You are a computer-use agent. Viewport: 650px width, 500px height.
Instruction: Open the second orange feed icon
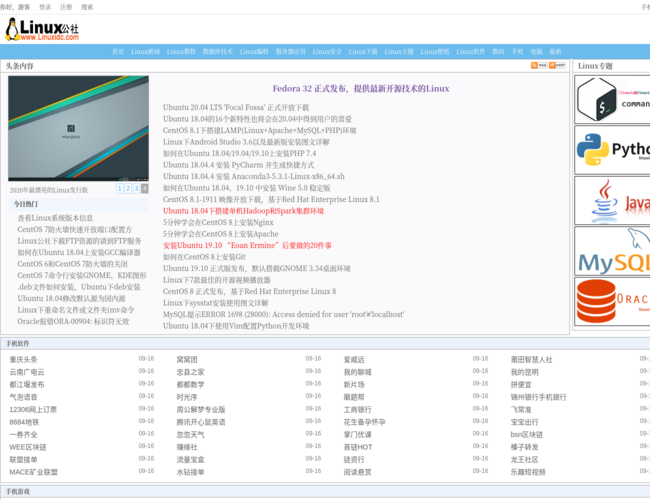[x=557, y=66]
